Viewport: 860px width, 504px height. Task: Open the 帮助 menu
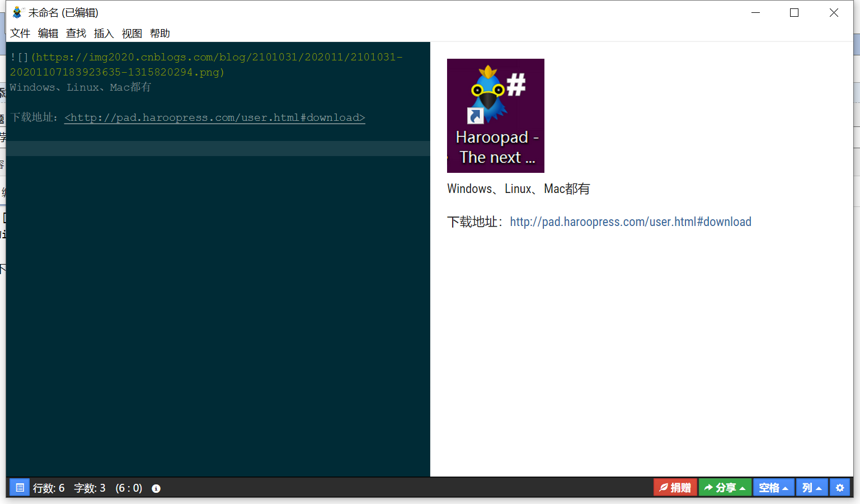[160, 34]
